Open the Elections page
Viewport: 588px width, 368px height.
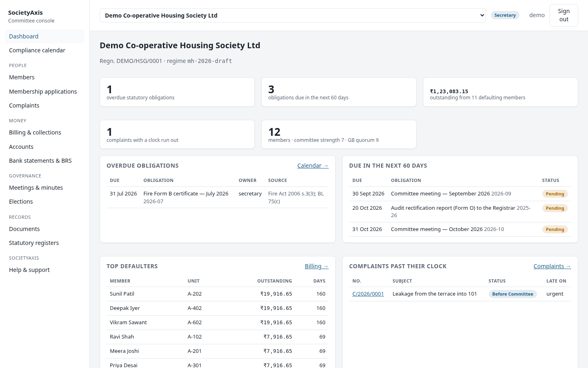point(45,202)
